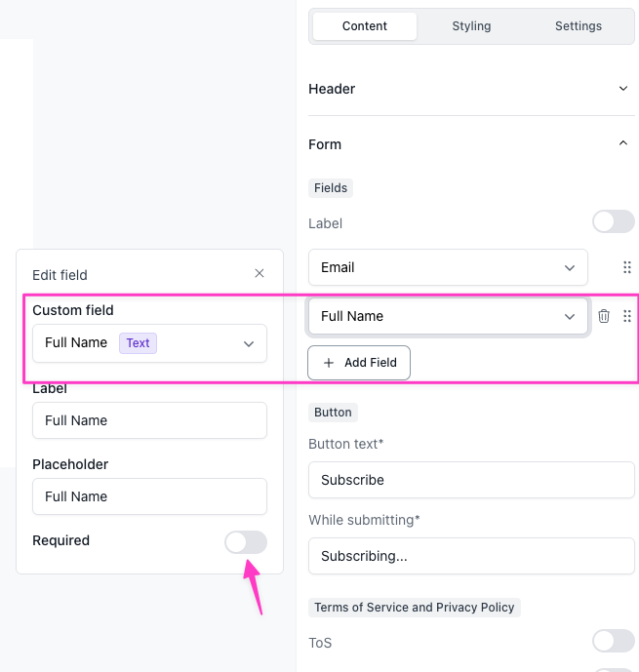The height and width of the screenshot is (672, 639).
Task: Open the Email field dropdown
Action: click(x=448, y=267)
